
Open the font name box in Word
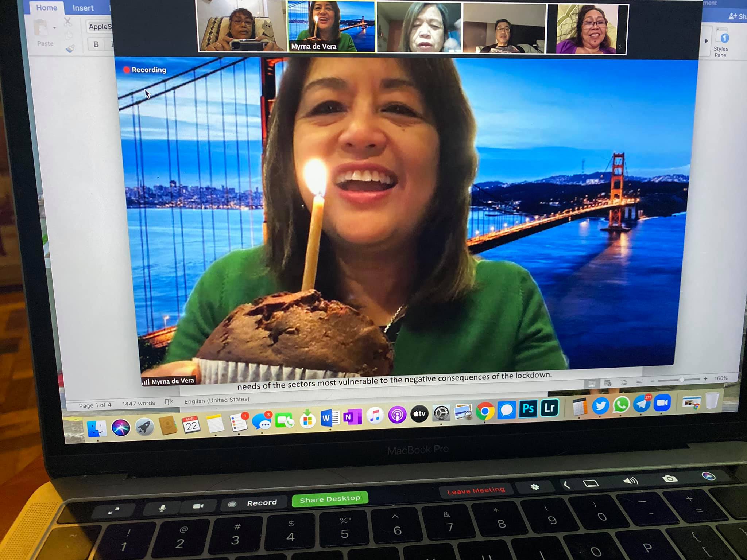tap(100, 26)
